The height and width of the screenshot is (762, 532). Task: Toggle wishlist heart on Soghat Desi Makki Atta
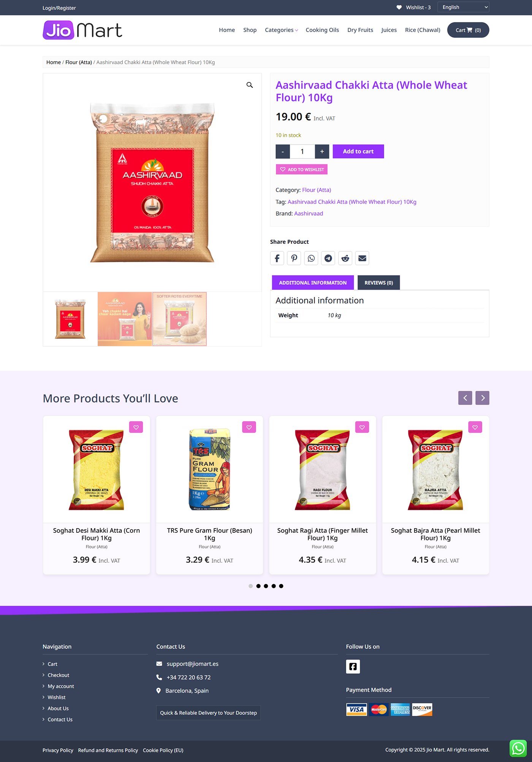[136, 427]
